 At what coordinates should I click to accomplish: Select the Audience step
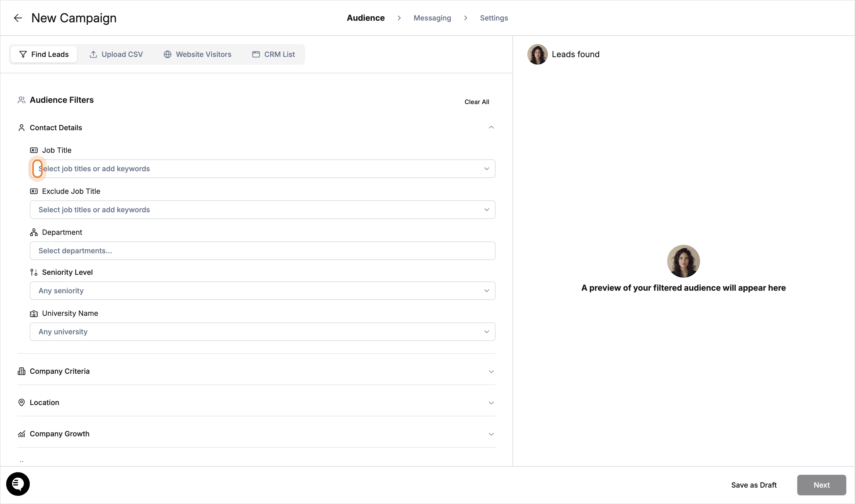pyautogui.click(x=365, y=18)
